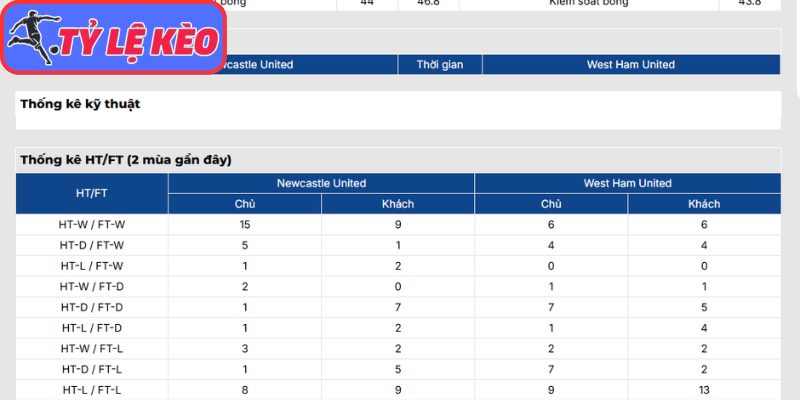The height and width of the screenshot is (400, 800).
Task: Click the Chủ subheader under Newcastle United
Action: tap(245, 204)
